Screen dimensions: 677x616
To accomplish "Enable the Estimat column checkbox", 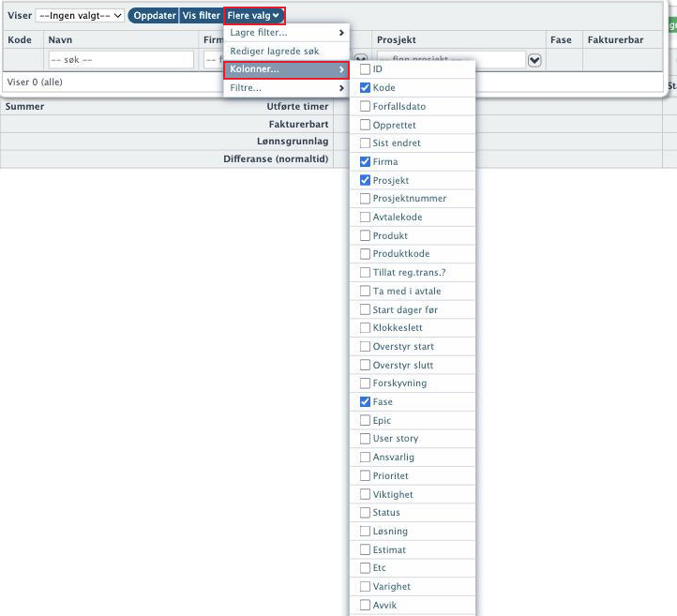I will click(x=366, y=549).
